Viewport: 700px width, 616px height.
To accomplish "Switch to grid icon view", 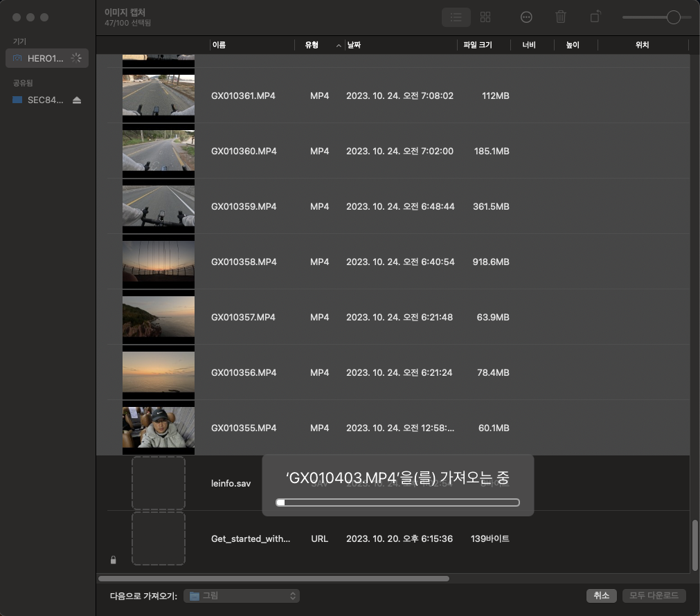I will pyautogui.click(x=485, y=17).
